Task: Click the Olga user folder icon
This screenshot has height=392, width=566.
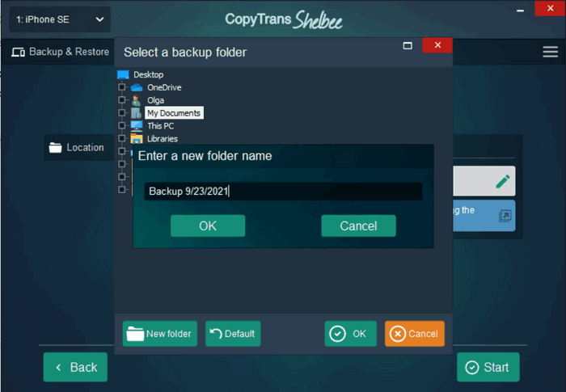Action: [136, 100]
